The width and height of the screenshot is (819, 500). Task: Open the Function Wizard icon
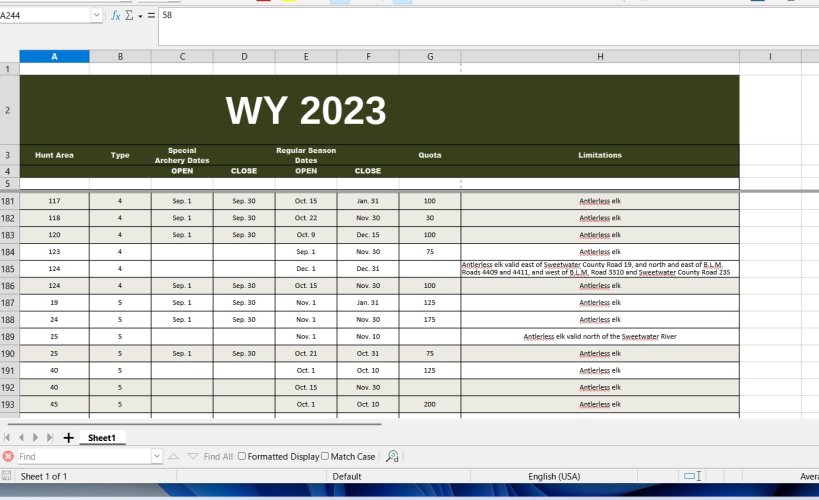pyautogui.click(x=115, y=16)
